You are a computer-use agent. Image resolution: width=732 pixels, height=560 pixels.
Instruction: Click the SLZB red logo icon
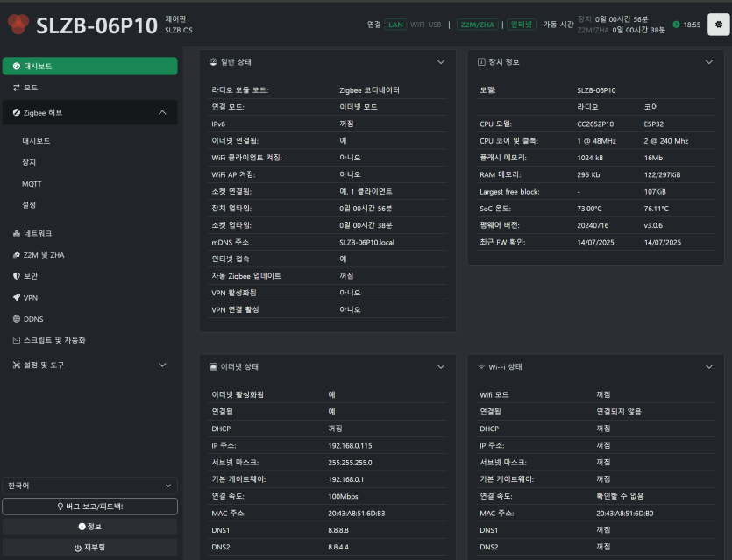point(18,25)
